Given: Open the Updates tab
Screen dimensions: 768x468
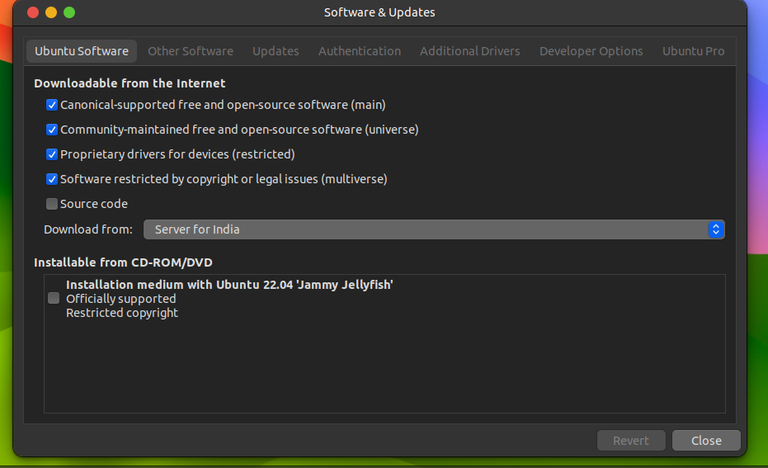Looking at the screenshot, I should [275, 51].
